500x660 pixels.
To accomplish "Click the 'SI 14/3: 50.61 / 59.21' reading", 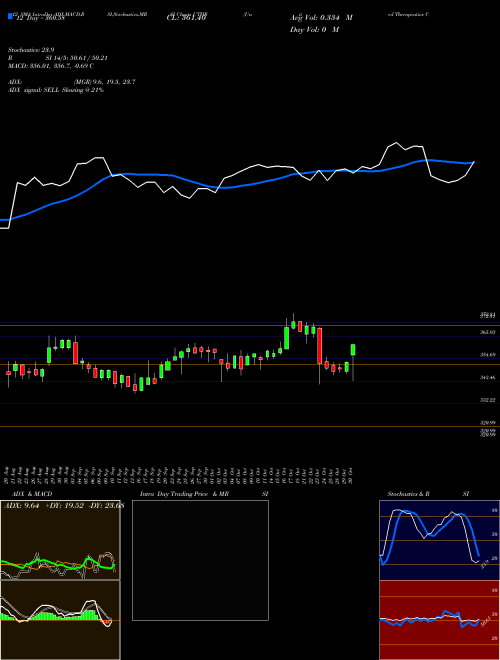I will 77,58.
